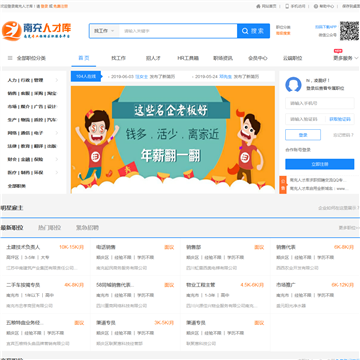The height and width of the screenshot is (360, 360).
Task: Expand the 销售|客服|采购|淘宝 category row
Action: click(33, 93)
